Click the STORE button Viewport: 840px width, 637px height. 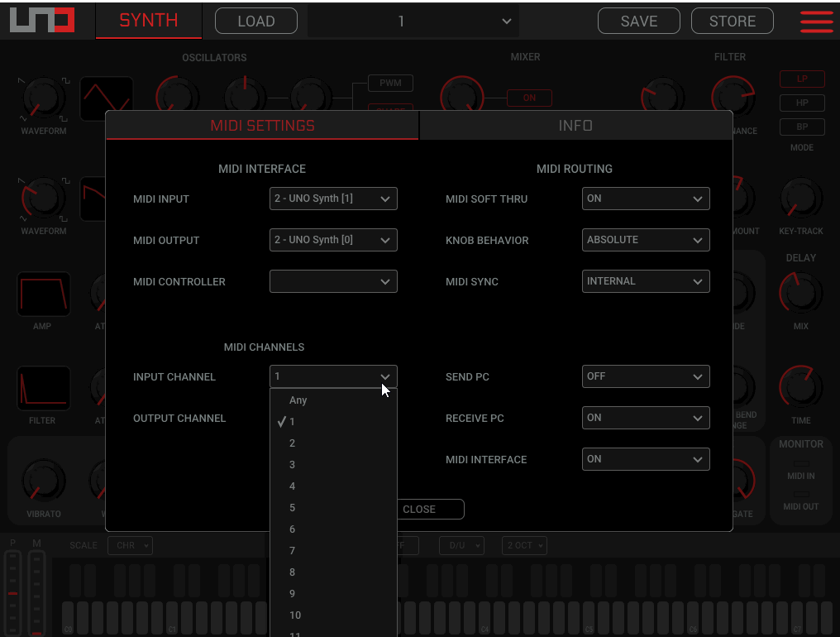(733, 21)
